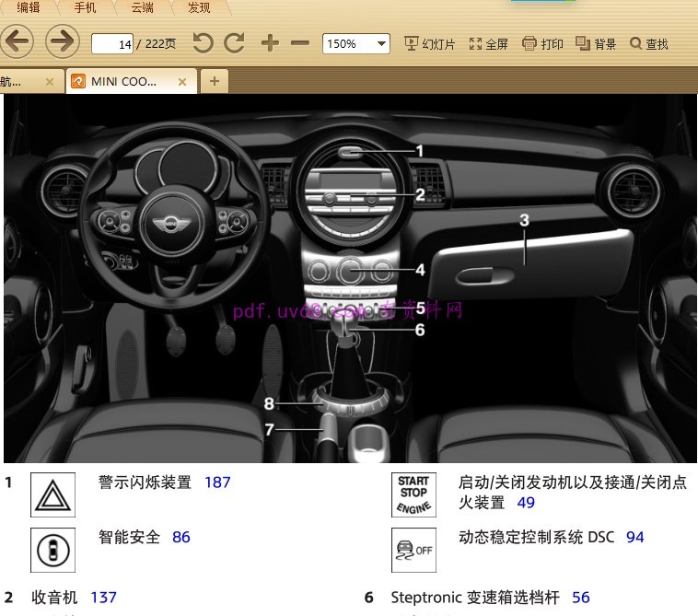Click the 222页 total page count
This screenshot has width=698, height=616.
(x=160, y=43)
